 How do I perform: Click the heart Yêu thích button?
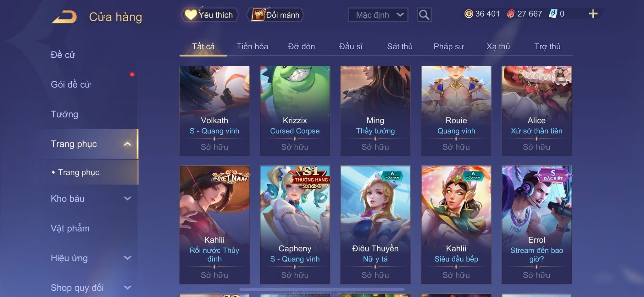(x=209, y=15)
